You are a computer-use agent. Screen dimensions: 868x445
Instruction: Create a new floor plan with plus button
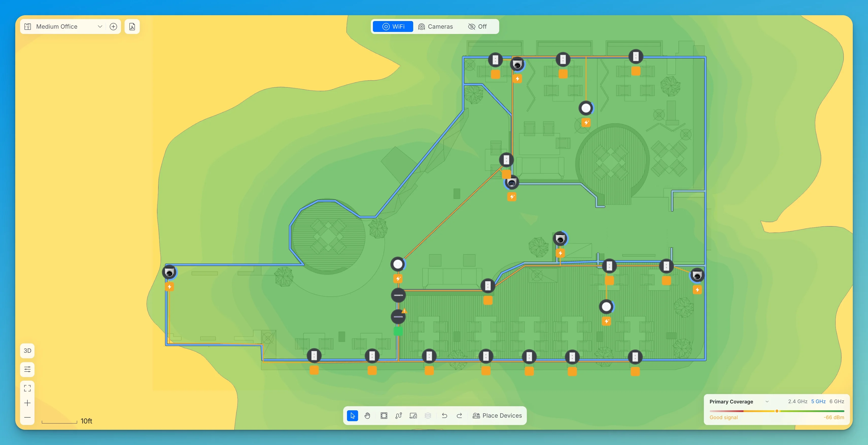click(x=113, y=26)
